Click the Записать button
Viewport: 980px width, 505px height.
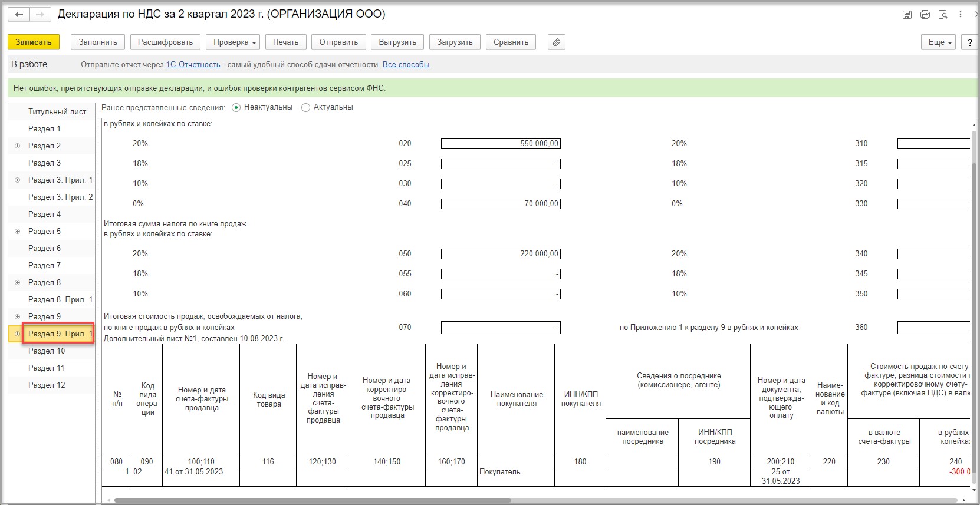point(34,42)
